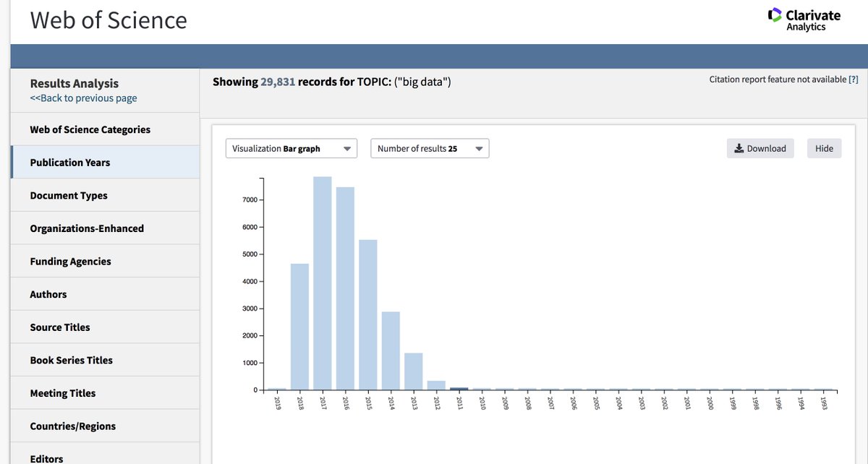Click the Clarivate Analytics logo

pos(804,19)
